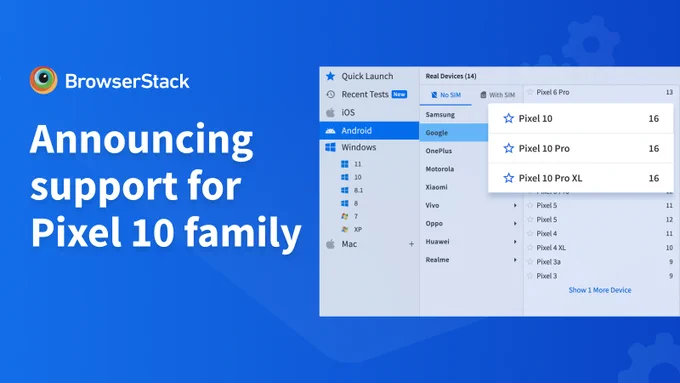This screenshot has height=383, width=680.
Task: Click the Pixel 10 Pro device name
Action: 544,148
